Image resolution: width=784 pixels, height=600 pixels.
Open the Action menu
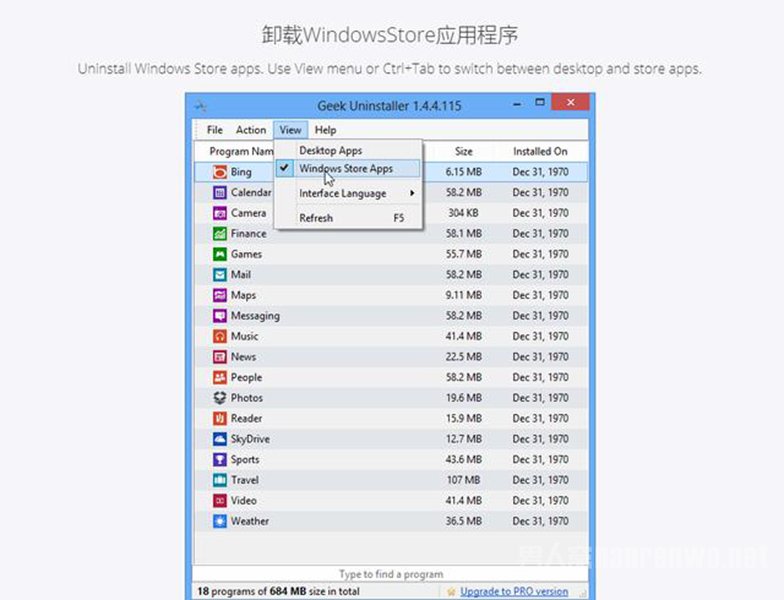pos(250,130)
